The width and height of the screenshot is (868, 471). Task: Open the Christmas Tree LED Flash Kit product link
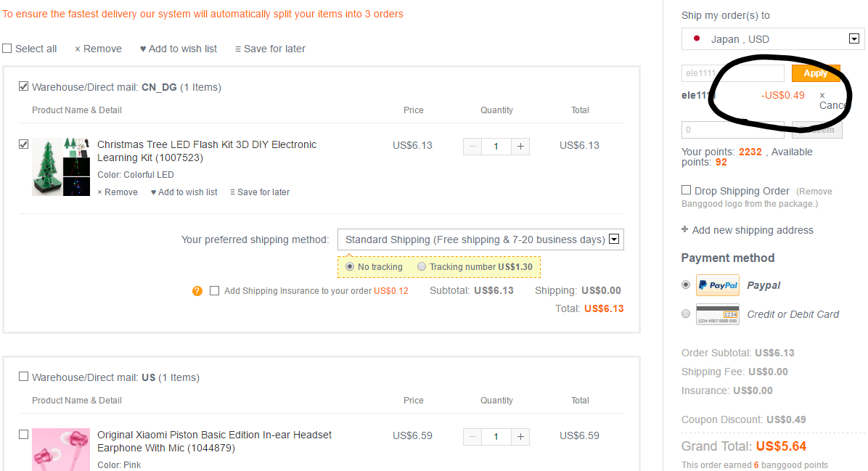click(x=207, y=151)
